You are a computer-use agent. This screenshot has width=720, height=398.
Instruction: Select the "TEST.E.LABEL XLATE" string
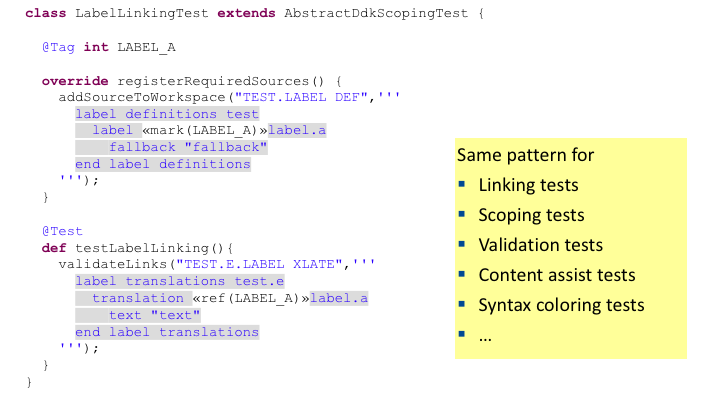tap(259, 264)
